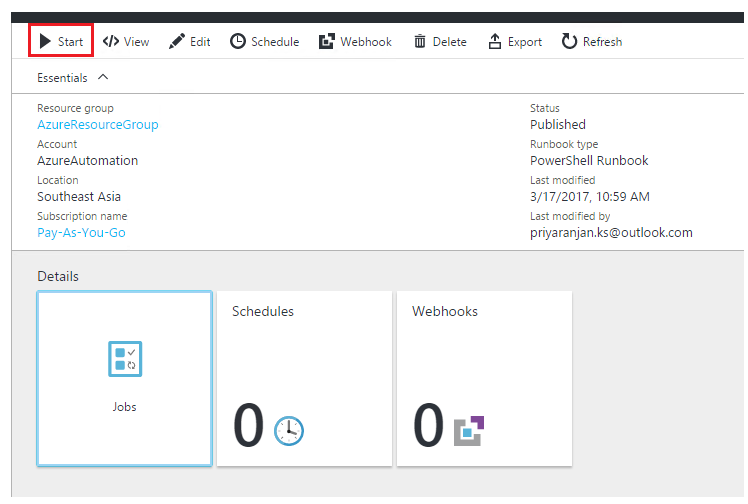Open the Pay-As-You-Go subscription link

81,233
